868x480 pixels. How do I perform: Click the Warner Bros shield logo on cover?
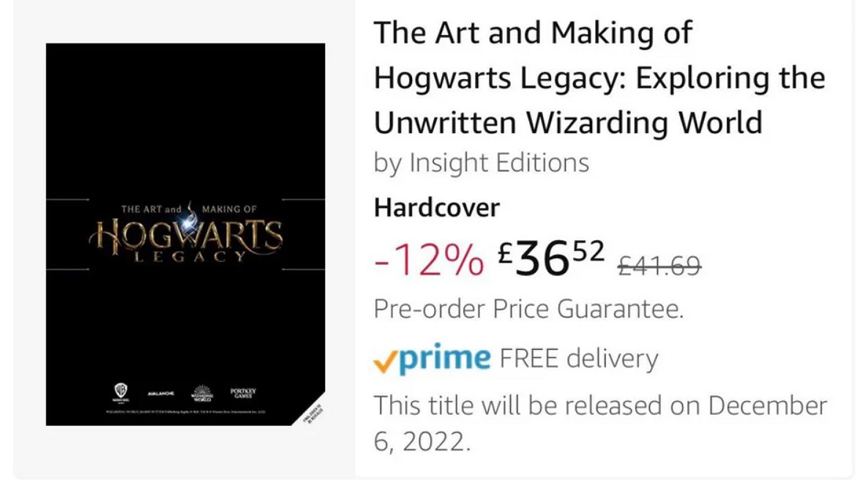(x=121, y=392)
